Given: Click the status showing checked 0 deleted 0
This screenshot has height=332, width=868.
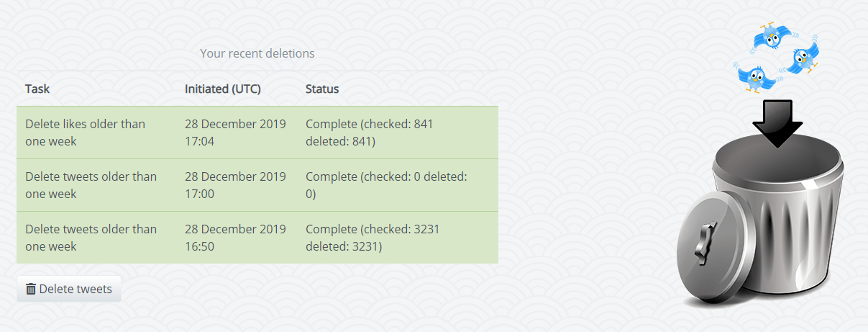Looking at the screenshot, I should point(387,185).
